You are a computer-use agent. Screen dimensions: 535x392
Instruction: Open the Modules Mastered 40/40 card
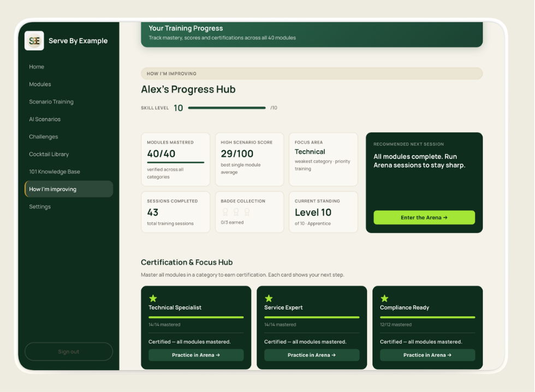(175, 159)
